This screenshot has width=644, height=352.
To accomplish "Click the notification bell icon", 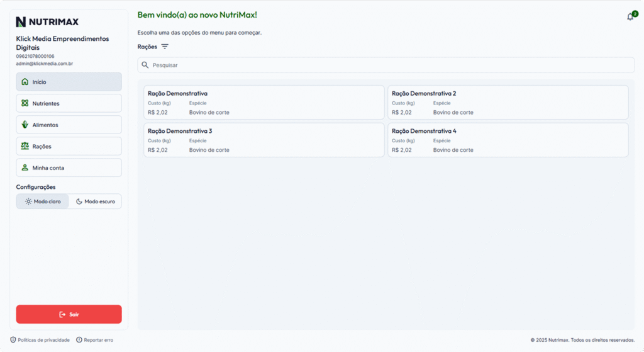I will (630, 17).
